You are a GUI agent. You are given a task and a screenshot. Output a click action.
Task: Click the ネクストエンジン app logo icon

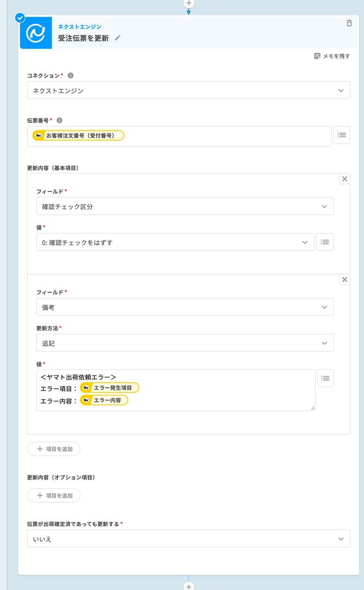[x=36, y=33]
